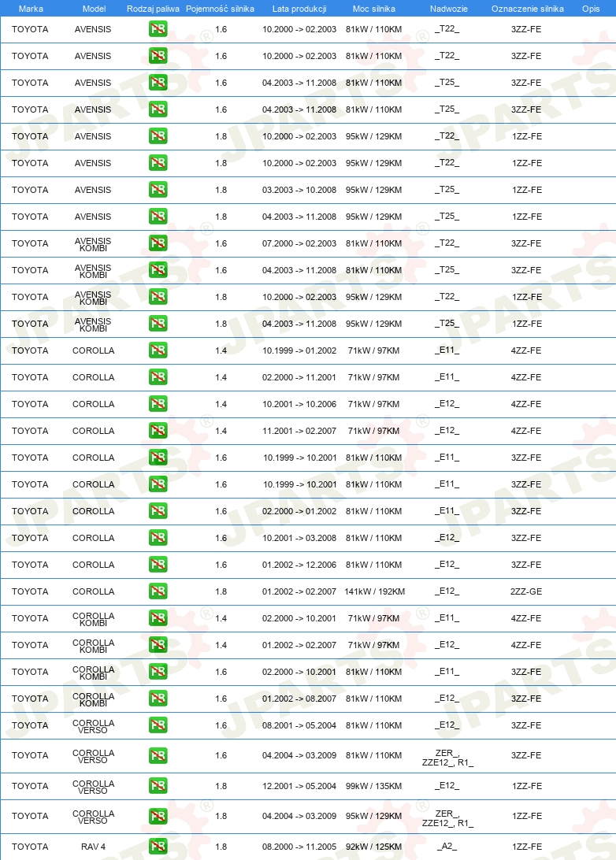Select the date range 12.2001 -> 05.2004

299,786
